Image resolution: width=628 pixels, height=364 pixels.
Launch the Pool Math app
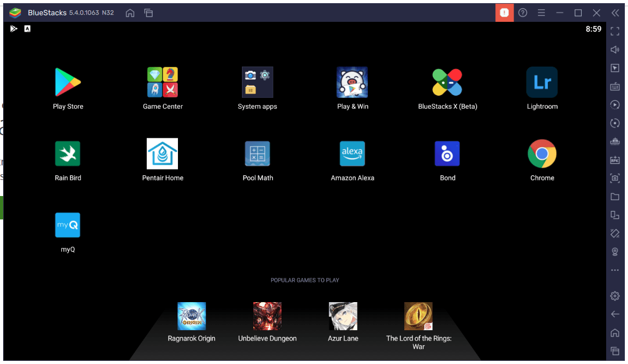click(258, 153)
